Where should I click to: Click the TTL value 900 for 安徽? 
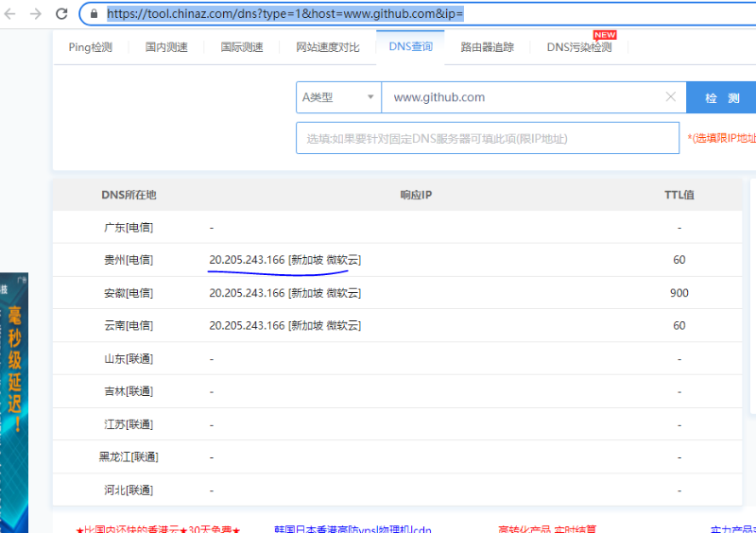679,293
